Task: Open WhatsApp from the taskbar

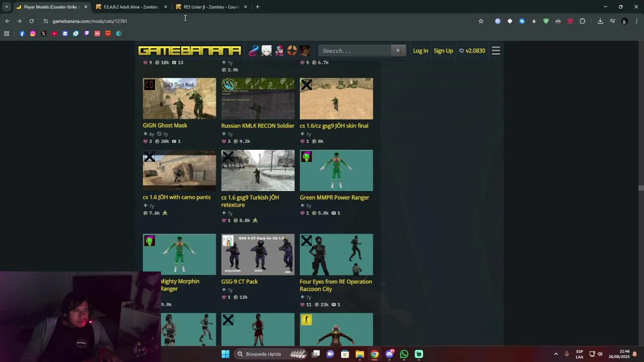Action: point(404,354)
